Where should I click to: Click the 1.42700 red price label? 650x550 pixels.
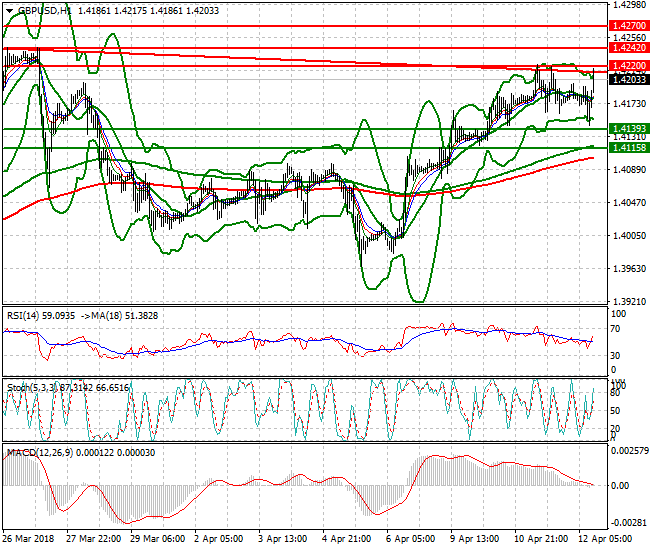click(x=629, y=26)
